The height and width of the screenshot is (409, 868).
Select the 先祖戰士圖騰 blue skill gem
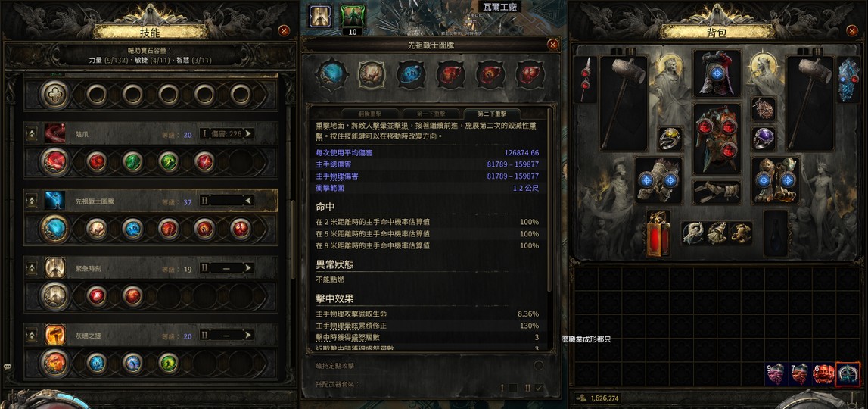(x=54, y=229)
